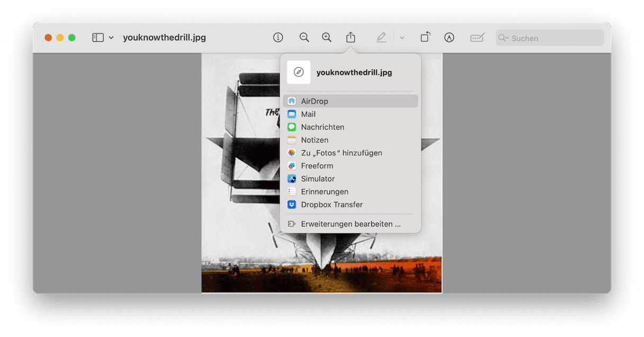Click the Info inspector icon
The width and height of the screenshot is (644, 337).
click(x=278, y=38)
